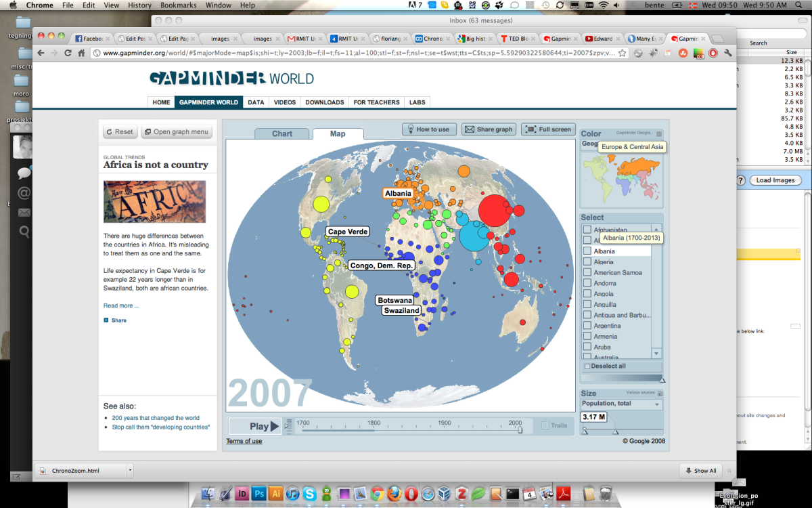The image size is (812, 508).
Task: Click the Terms of use link
Action: click(244, 441)
